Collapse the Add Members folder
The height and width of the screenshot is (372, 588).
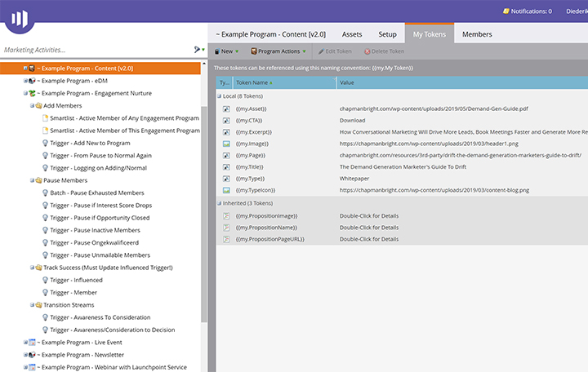(x=32, y=105)
